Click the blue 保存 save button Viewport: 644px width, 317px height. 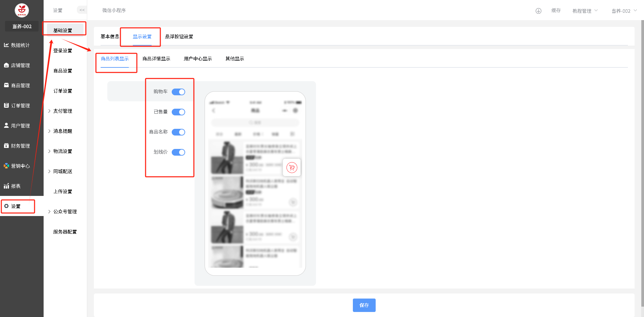click(x=364, y=305)
